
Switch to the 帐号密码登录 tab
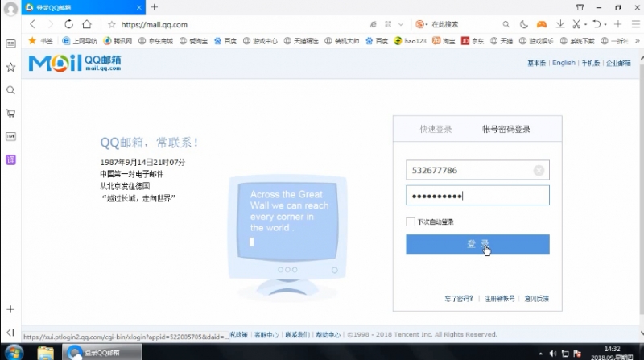click(506, 129)
